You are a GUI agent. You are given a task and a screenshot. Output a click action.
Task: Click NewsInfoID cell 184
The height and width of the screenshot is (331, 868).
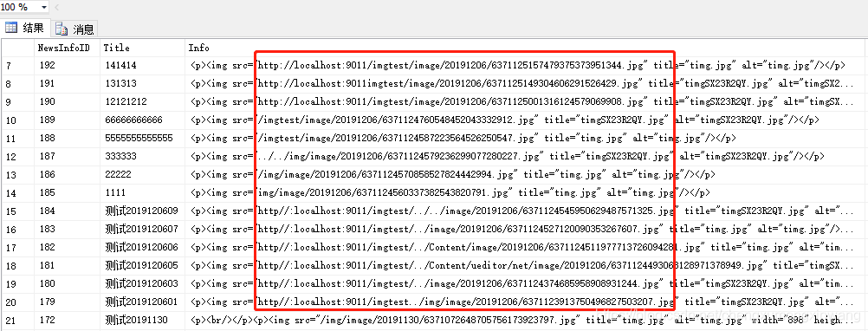pos(67,211)
